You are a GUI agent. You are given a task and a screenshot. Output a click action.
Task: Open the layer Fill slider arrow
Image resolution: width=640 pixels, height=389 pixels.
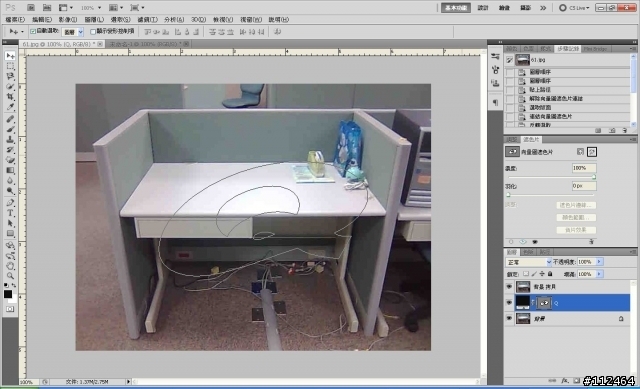[599, 274]
